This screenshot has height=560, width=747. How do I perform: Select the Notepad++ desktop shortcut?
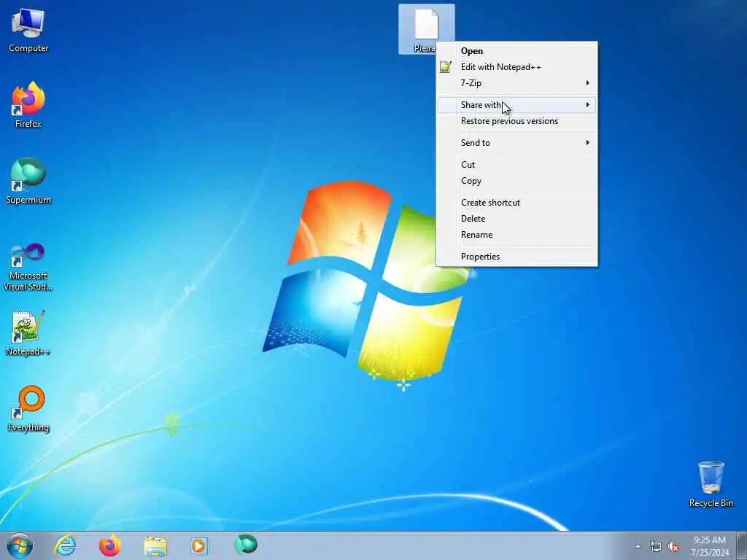click(x=28, y=332)
